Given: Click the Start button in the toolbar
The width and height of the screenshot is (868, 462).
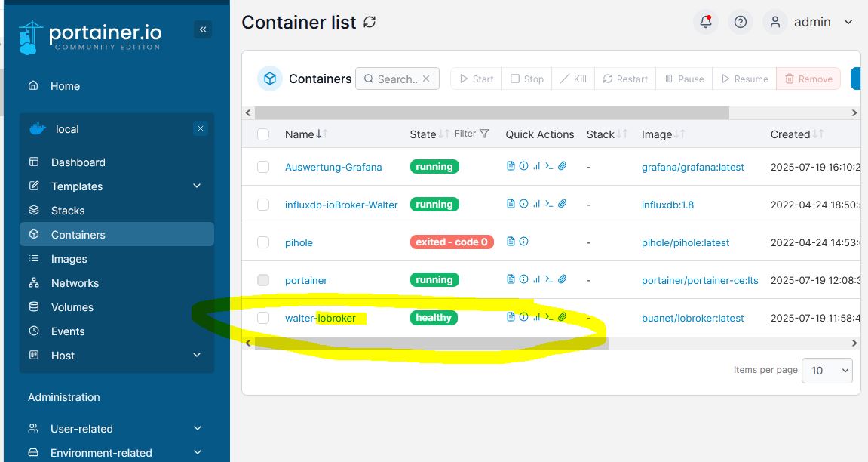Looking at the screenshot, I should [x=476, y=79].
